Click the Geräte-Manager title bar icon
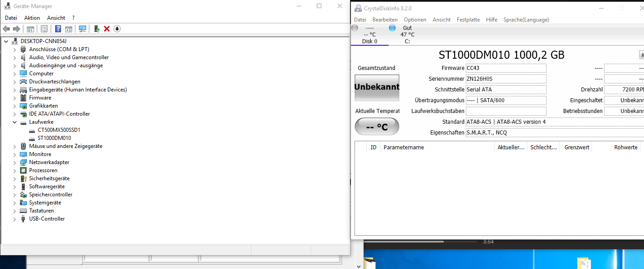 [8, 6]
